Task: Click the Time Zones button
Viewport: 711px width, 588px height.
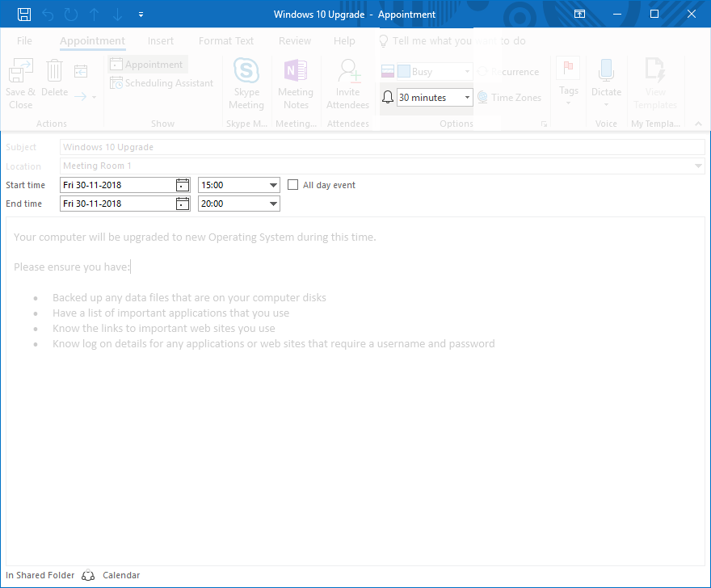Action: pyautogui.click(x=509, y=98)
